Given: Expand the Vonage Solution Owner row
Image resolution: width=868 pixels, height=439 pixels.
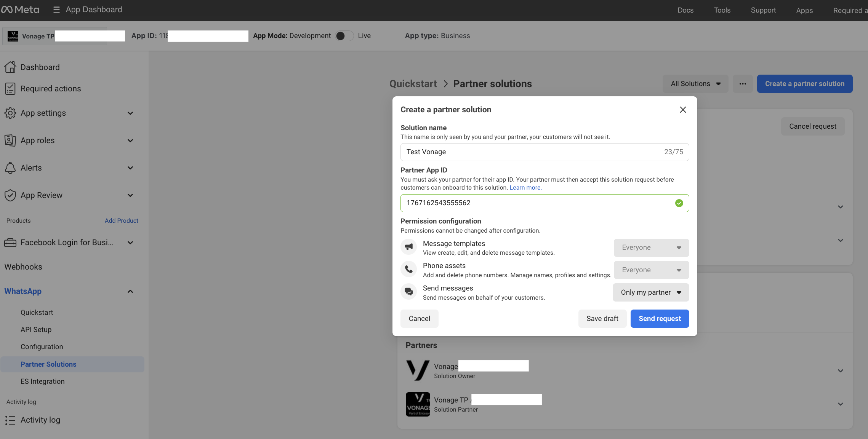Looking at the screenshot, I should click(840, 370).
